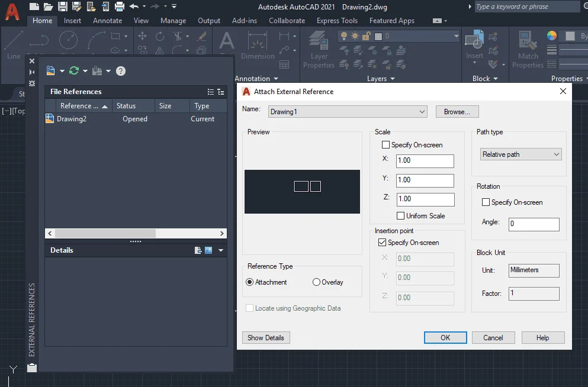Click the green Refresh icon in External References
The height and width of the screenshot is (387, 588).
tap(74, 71)
